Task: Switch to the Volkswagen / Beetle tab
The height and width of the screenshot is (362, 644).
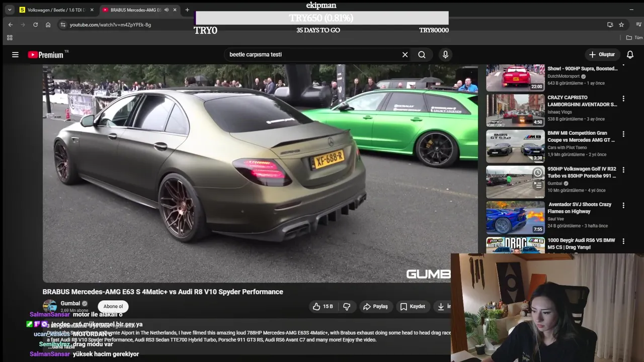Action: 56,10
